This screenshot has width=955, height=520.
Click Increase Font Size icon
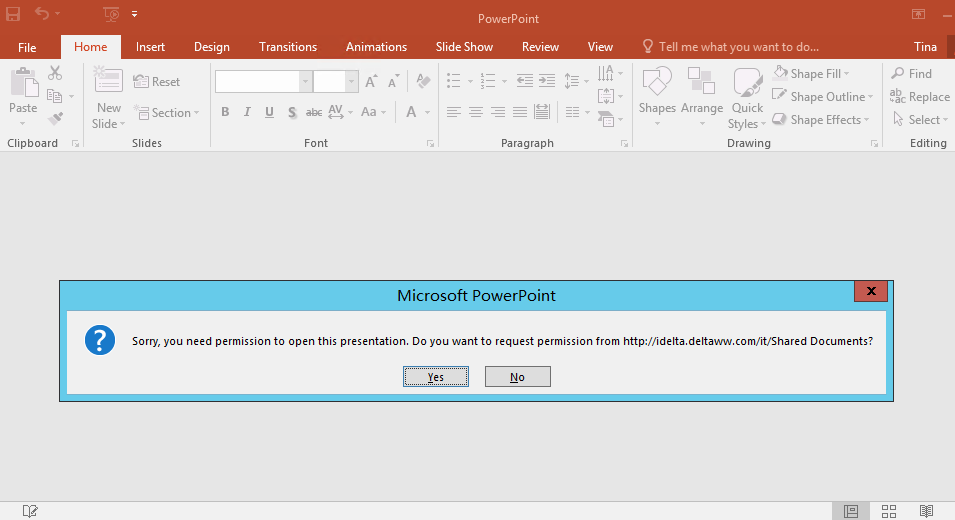tap(371, 81)
